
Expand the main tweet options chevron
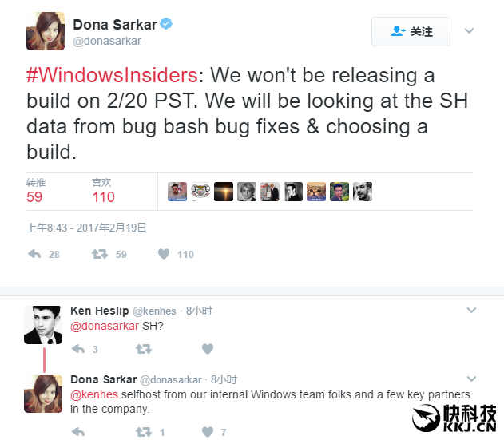tap(469, 30)
